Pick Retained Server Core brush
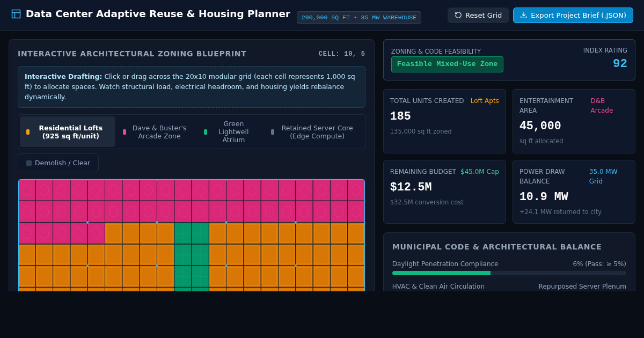This screenshot has width=644, height=338. point(314,132)
